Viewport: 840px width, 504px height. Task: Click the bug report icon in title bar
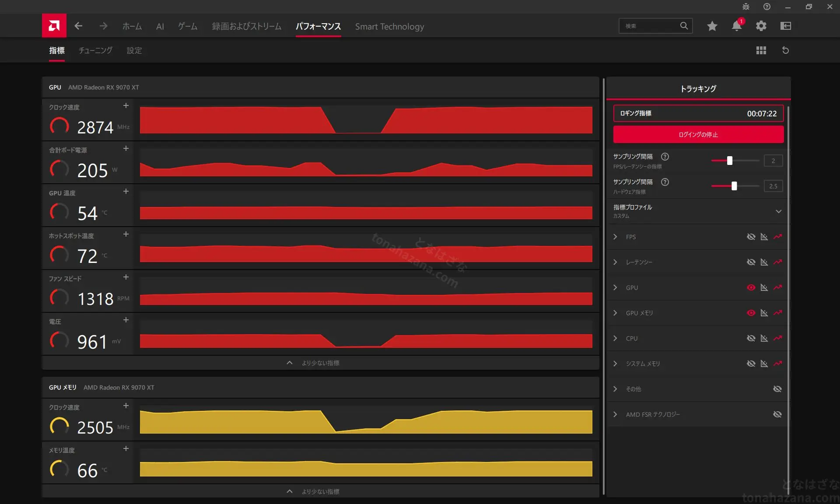[746, 7]
